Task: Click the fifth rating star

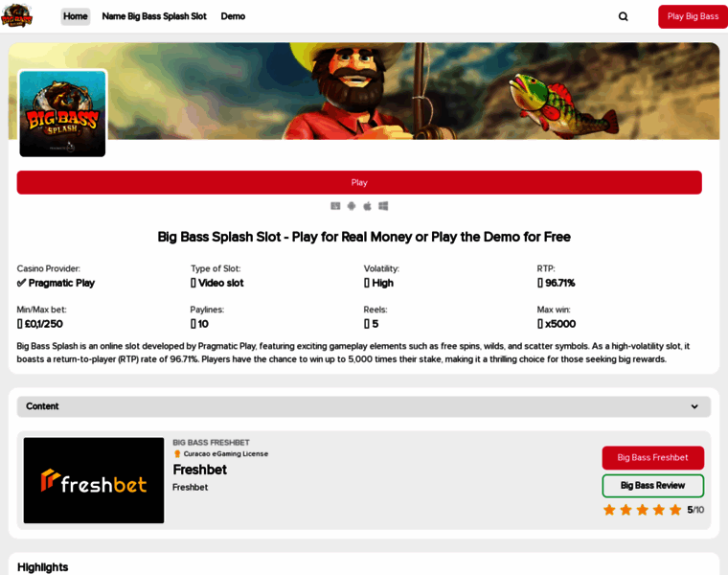Action: pos(675,510)
